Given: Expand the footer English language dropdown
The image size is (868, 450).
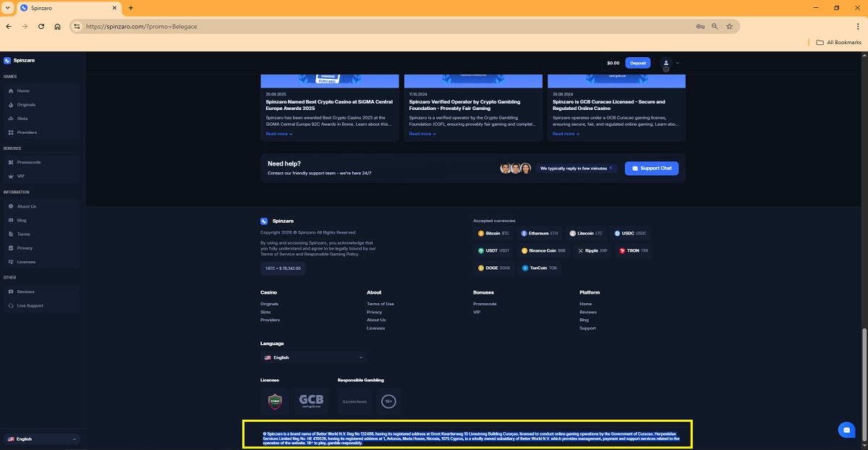Looking at the screenshot, I should (313, 357).
